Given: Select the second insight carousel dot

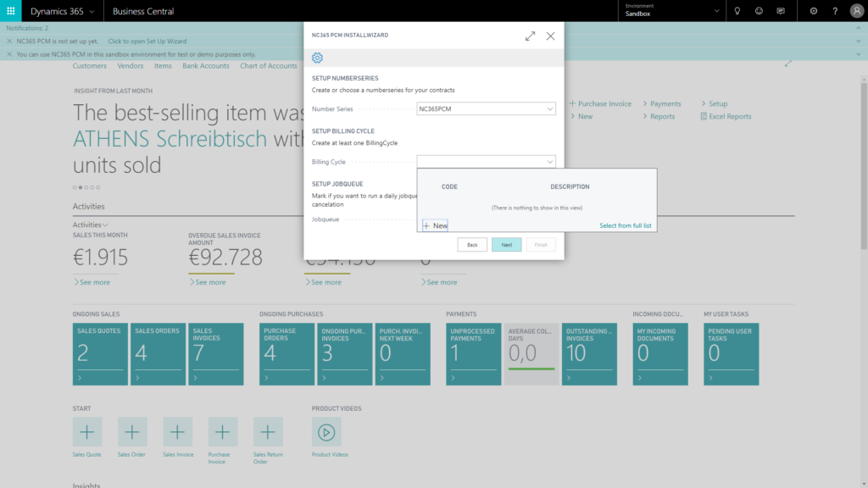Looking at the screenshot, I should [x=81, y=187].
